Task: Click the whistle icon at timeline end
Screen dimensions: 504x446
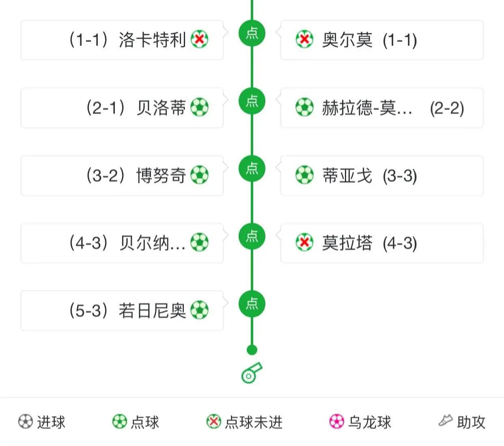Action: (252, 372)
